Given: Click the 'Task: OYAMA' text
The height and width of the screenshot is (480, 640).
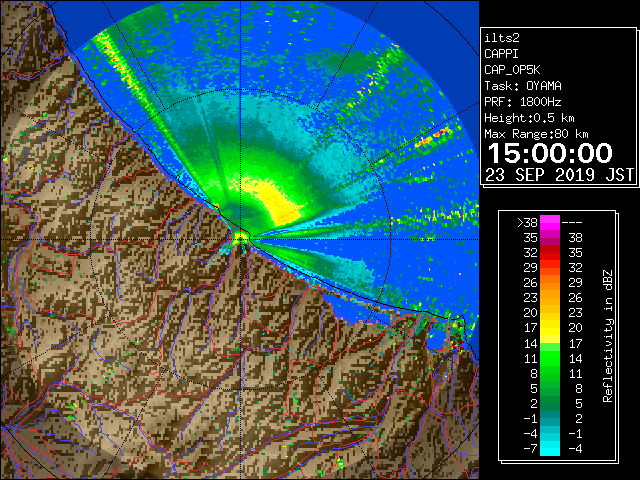Looking at the screenshot, I should 523,86.
